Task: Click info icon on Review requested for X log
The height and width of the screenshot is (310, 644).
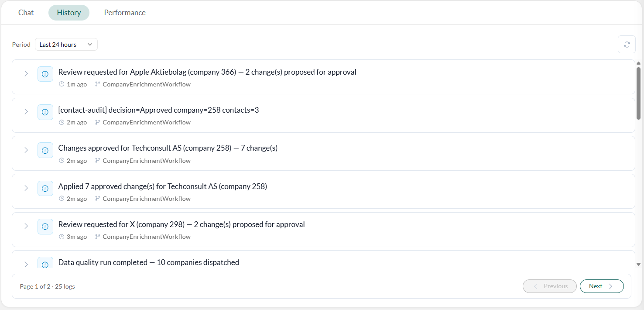Action: 45,227
